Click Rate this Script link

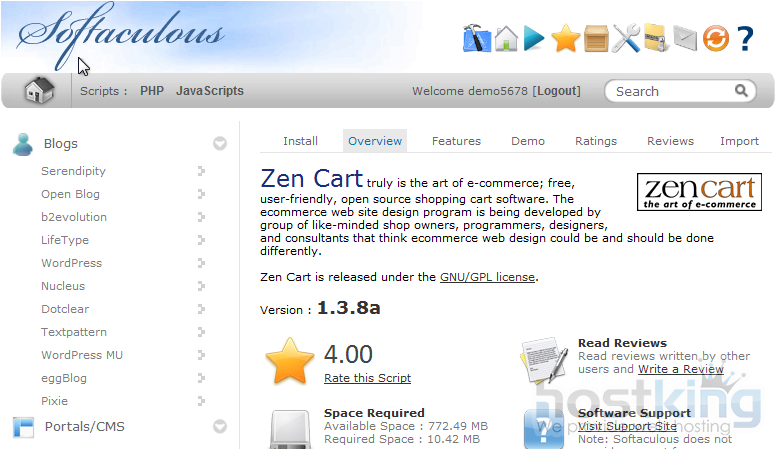[367, 378]
